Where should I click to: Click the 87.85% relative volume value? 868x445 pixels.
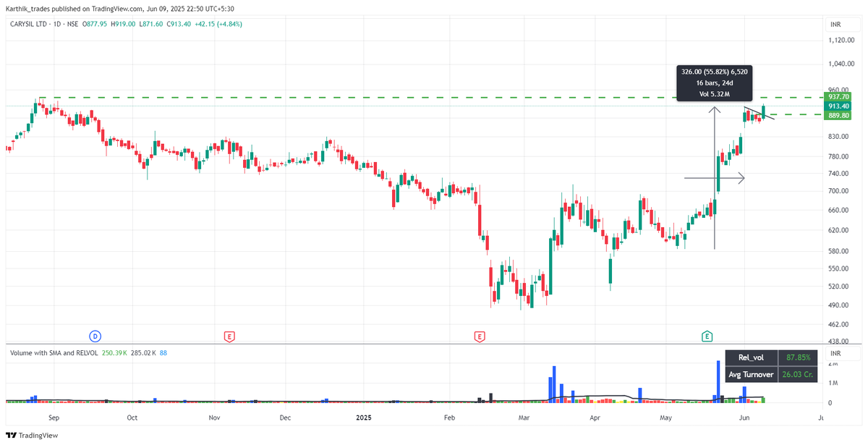tap(798, 357)
